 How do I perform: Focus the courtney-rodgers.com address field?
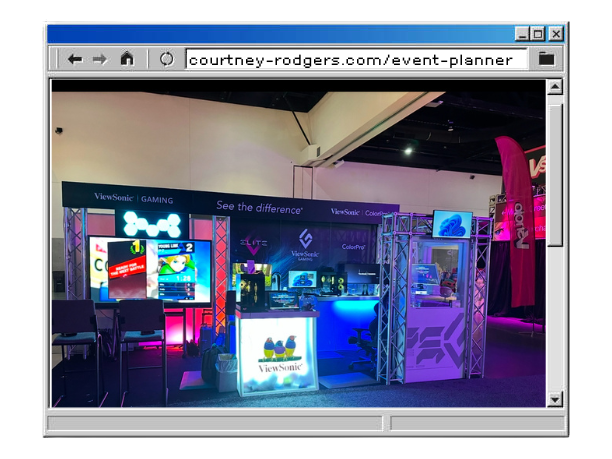click(x=356, y=60)
